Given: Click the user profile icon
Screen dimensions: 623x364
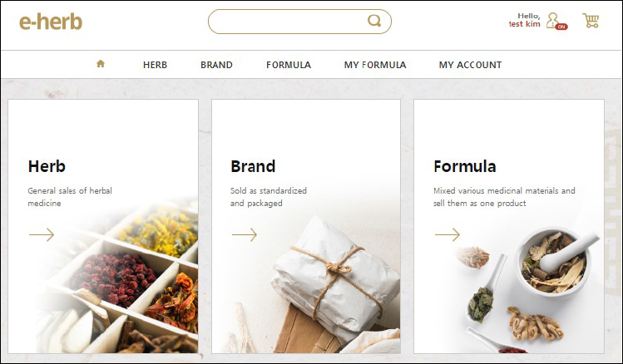Looking at the screenshot, I should 552,20.
